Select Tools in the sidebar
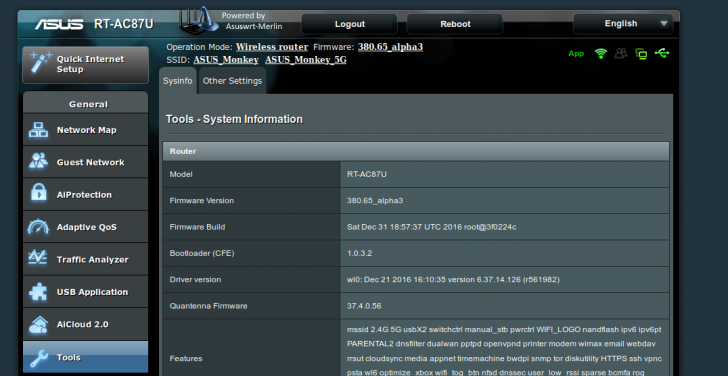 point(85,357)
